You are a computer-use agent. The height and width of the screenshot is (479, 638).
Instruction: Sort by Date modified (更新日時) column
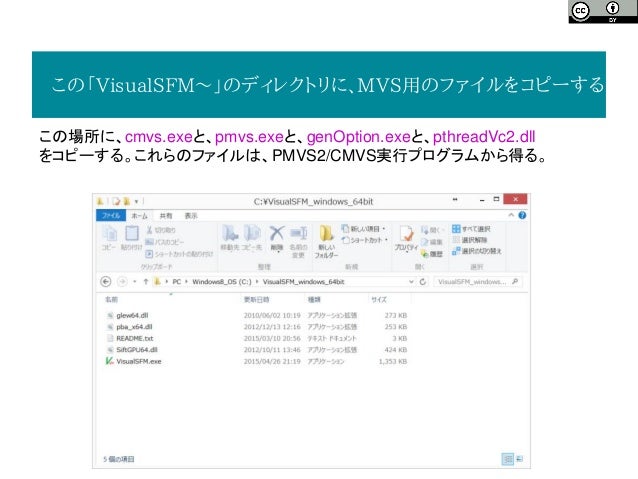pyautogui.click(x=256, y=300)
